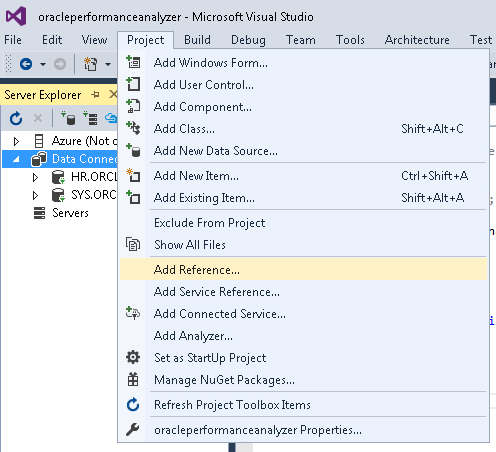
Task: Choose Refresh Project Toolbox Items
Action: 303,405
